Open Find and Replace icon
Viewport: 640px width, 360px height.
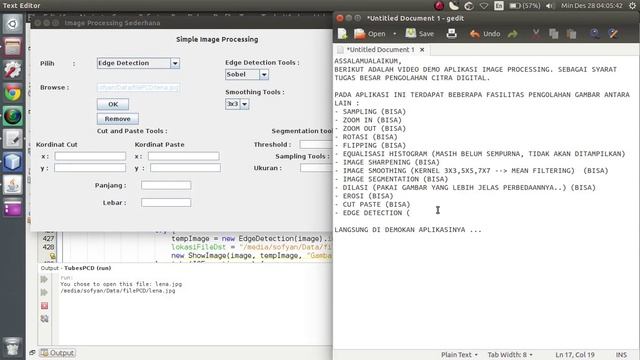coord(613,34)
